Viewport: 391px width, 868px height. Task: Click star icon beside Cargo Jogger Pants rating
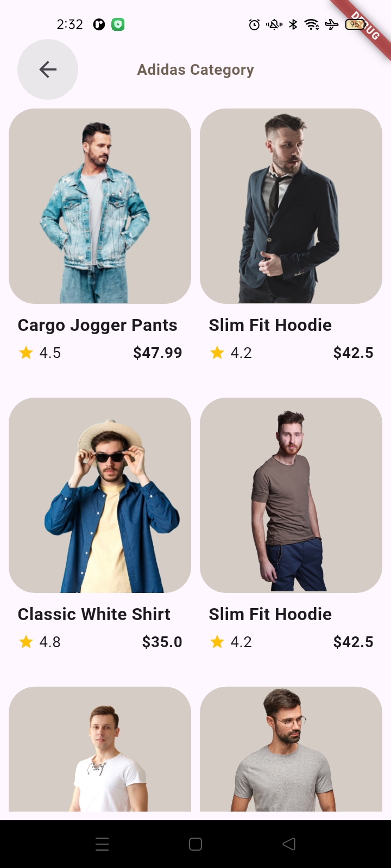[26, 353]
